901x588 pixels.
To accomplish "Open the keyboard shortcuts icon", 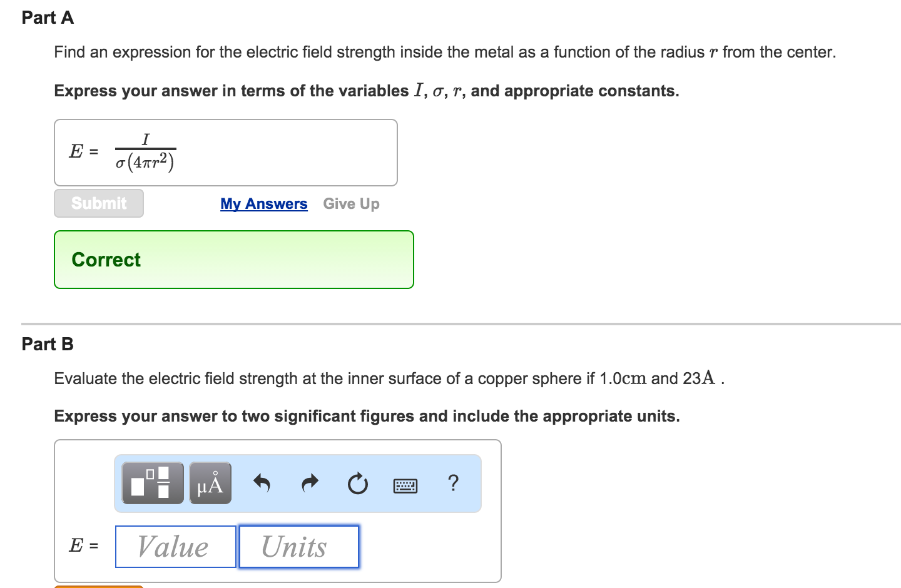I will click(405, 484).
